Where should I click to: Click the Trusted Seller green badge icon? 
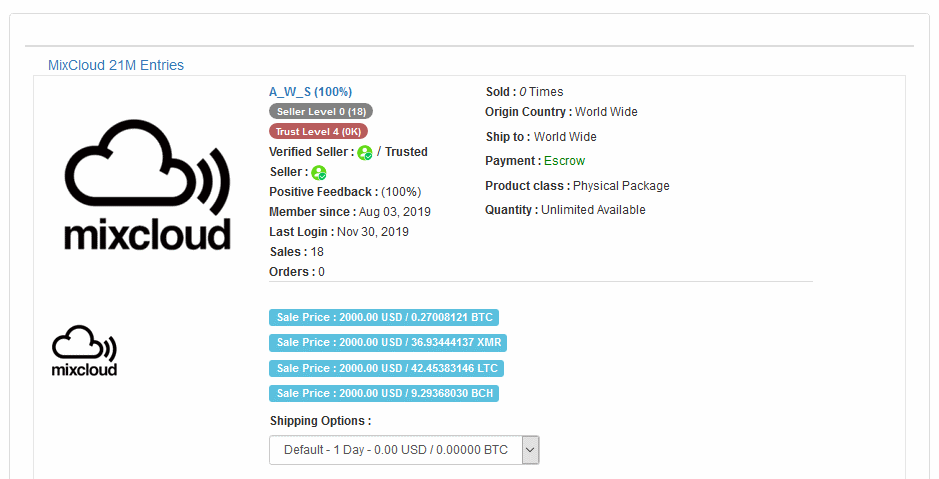[318, 173]
